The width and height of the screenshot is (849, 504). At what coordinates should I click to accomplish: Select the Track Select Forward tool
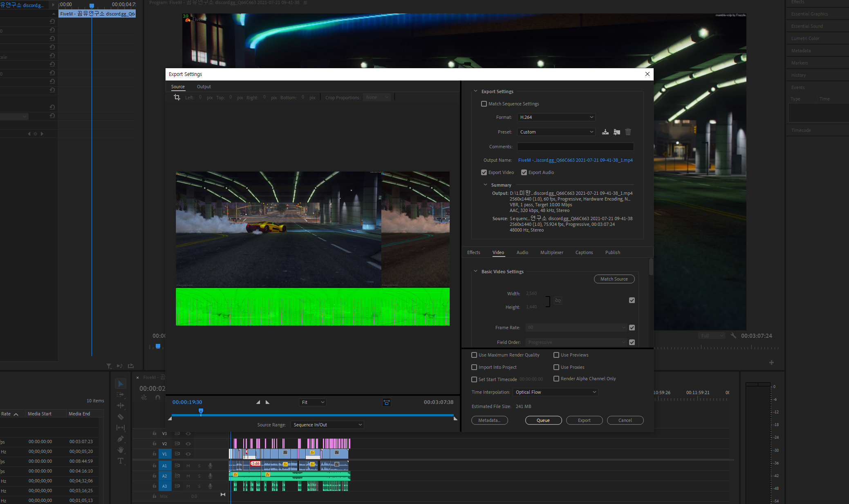click(x=121, y=395)
